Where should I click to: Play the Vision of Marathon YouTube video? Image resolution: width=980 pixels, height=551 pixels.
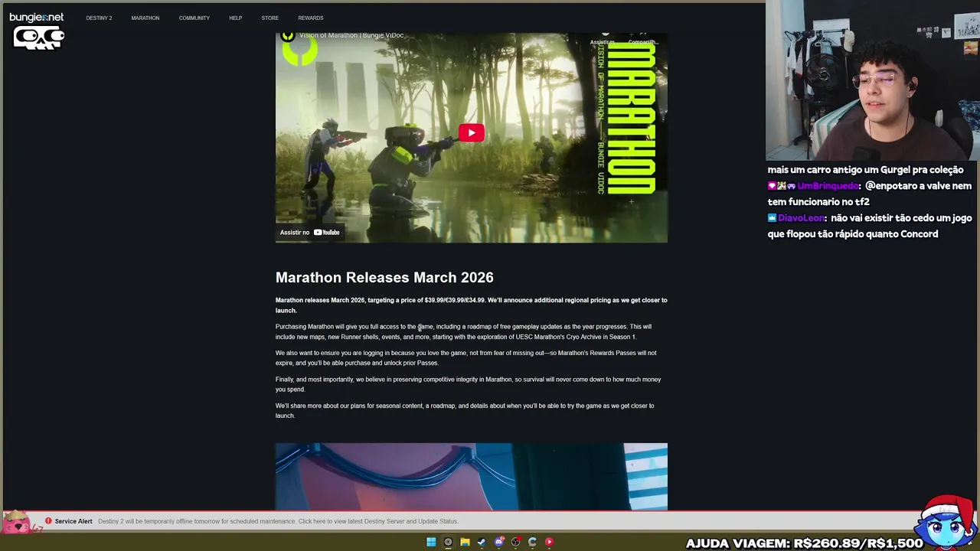pos(471,133)
